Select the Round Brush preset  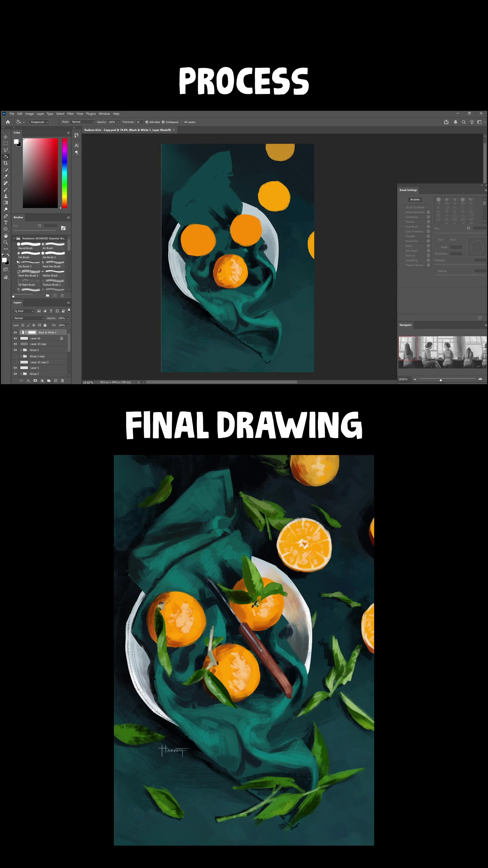(28, 246)
